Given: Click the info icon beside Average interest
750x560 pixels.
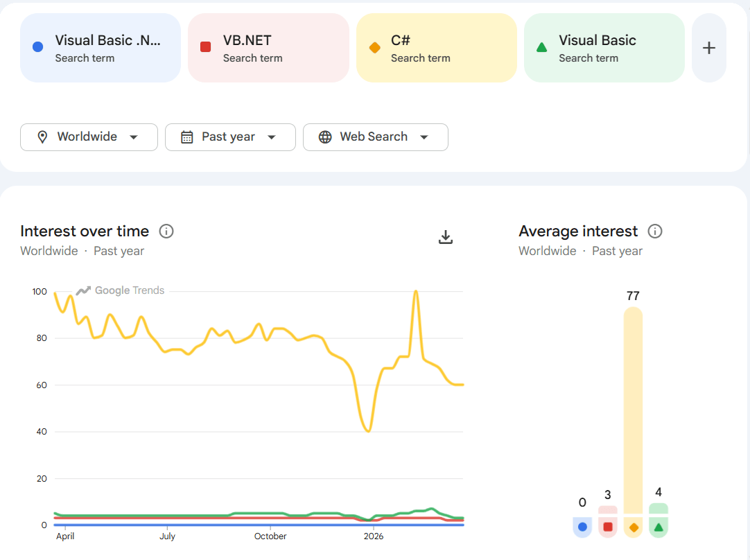Looking at the screenshot, I should tap(654, 231).
